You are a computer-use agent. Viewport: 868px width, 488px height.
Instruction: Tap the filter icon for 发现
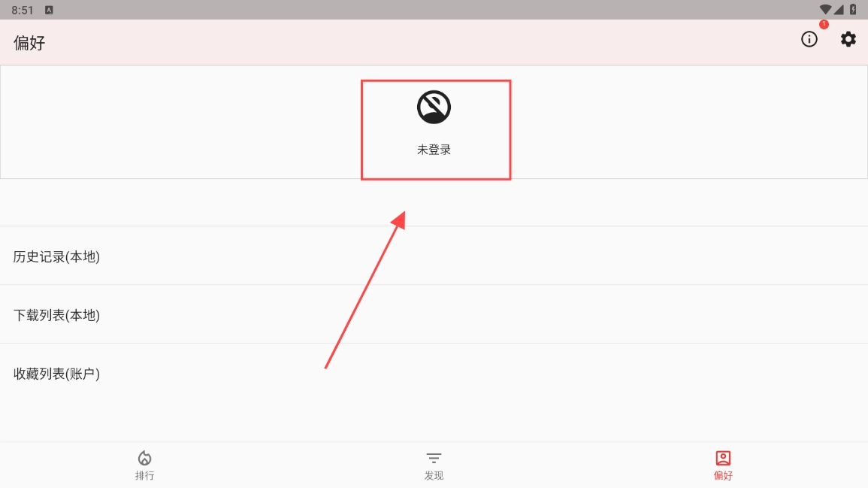tap(434, 458)
